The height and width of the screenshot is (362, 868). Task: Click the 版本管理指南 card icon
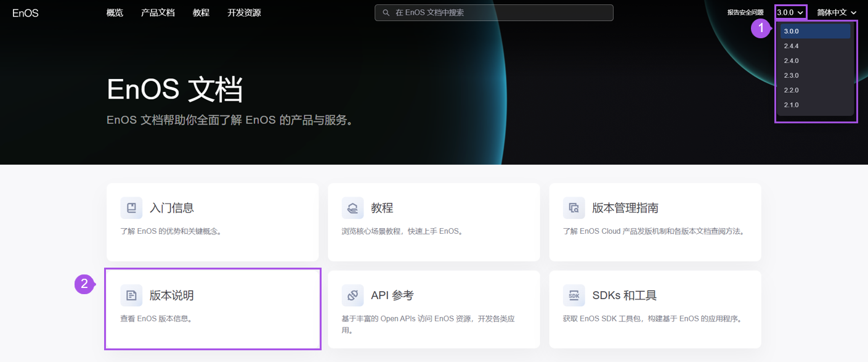(574, 208)
